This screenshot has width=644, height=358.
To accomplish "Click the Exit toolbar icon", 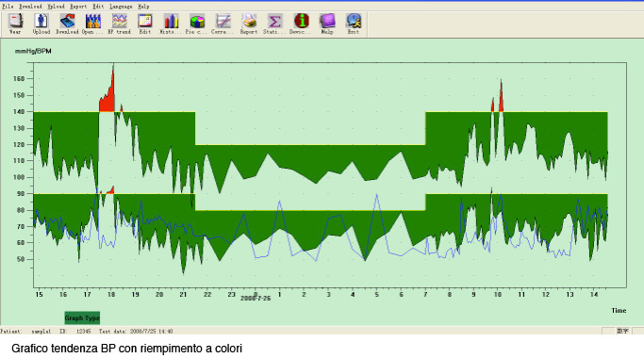I will pyautogui.click(x=354, y=24).
